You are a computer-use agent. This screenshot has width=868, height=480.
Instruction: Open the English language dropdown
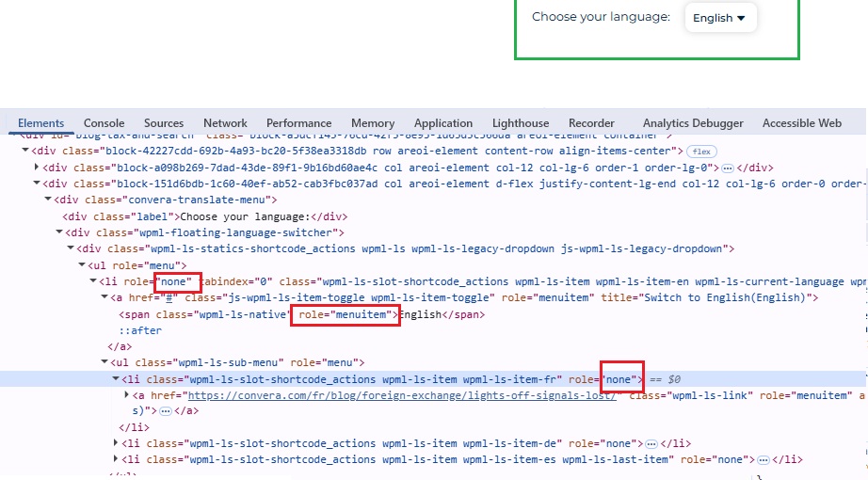click(719, 18)
